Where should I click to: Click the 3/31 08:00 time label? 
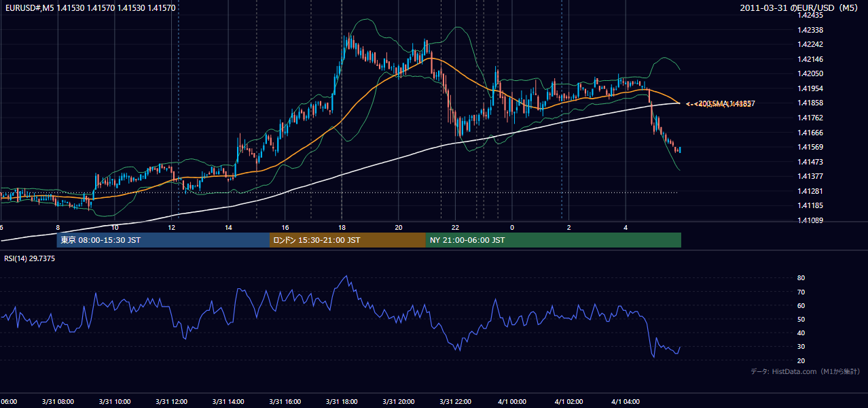[58, 401]
